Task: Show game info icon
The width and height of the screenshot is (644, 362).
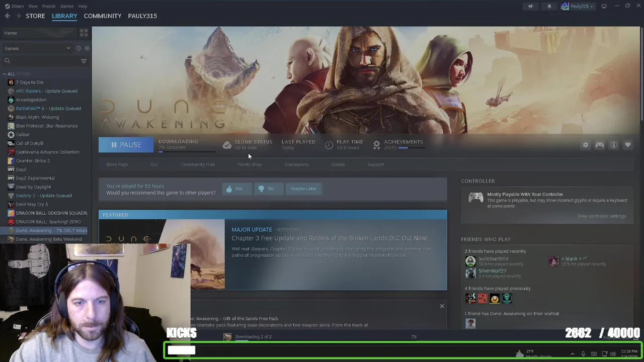Action: (614, 145)
